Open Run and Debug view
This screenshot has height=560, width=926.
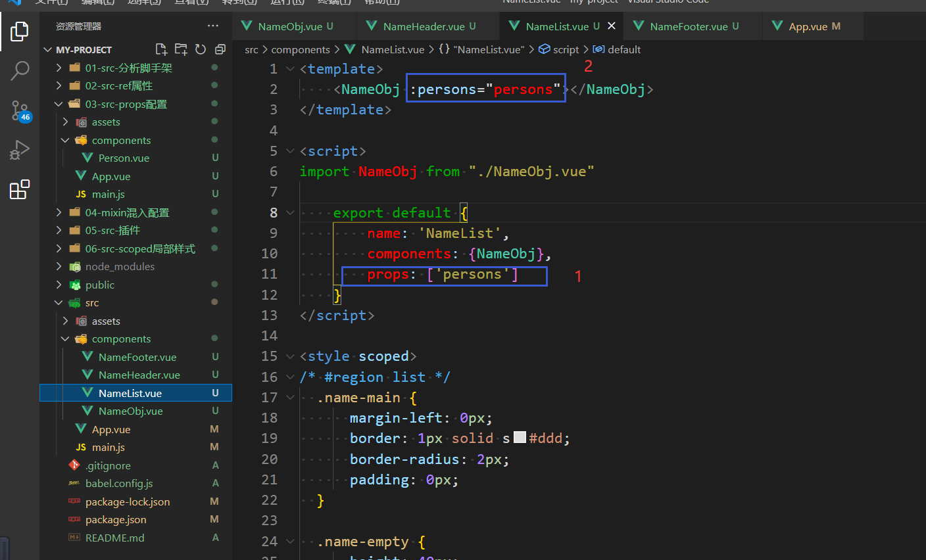pyautogui.click(x=20, y=150)
